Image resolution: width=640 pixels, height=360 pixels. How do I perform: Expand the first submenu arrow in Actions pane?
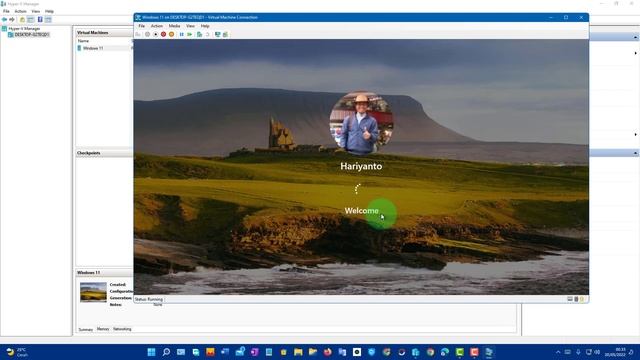click(x=635, y=53)
